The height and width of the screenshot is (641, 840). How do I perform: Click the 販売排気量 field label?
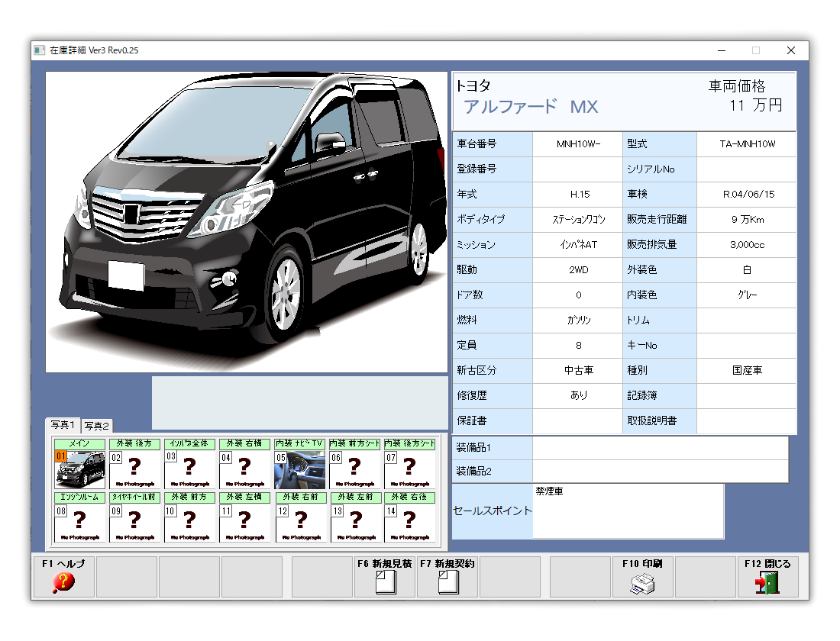[652, 245]
